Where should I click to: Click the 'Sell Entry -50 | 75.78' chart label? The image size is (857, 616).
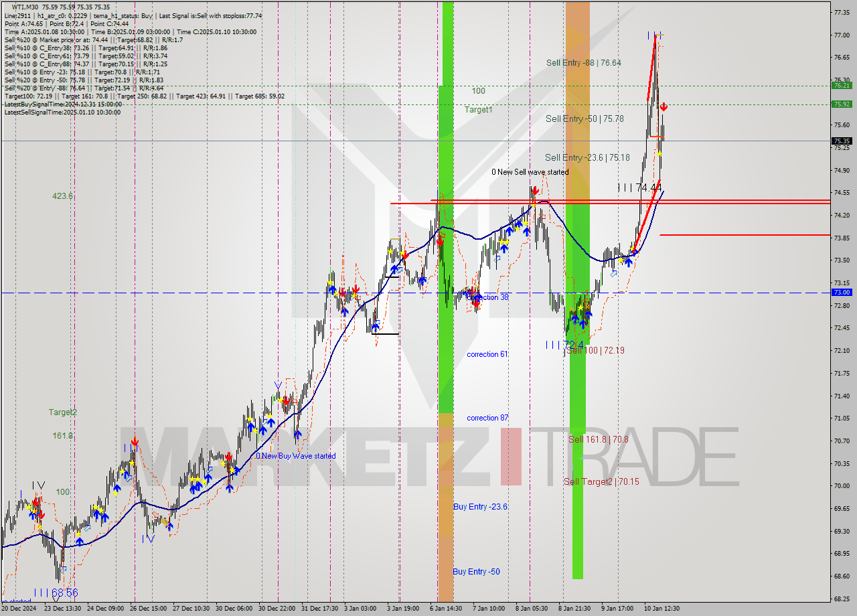point(585,119)
